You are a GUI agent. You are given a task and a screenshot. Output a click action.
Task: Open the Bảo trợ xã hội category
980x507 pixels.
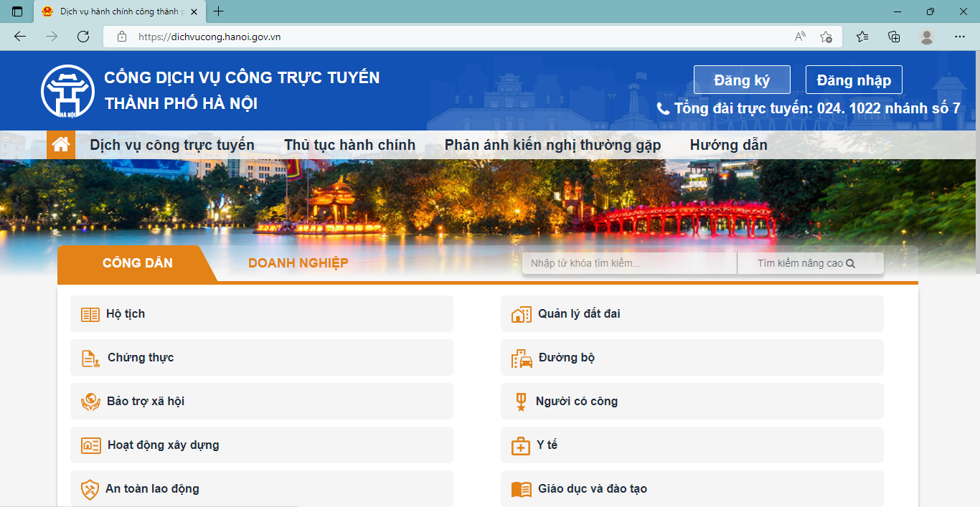click(x=262, y=402)
